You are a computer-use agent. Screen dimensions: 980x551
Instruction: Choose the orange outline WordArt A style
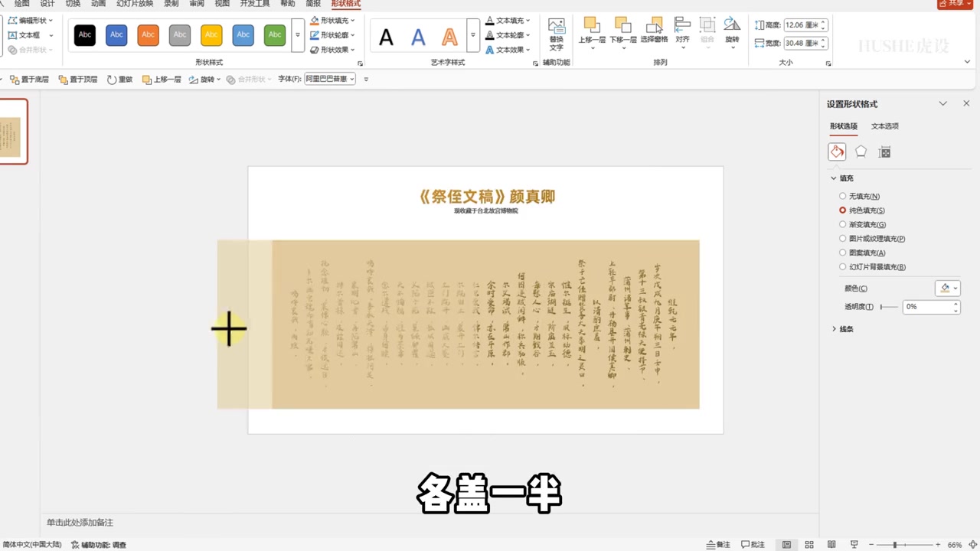pyautogui.click(x=449, y=36)
